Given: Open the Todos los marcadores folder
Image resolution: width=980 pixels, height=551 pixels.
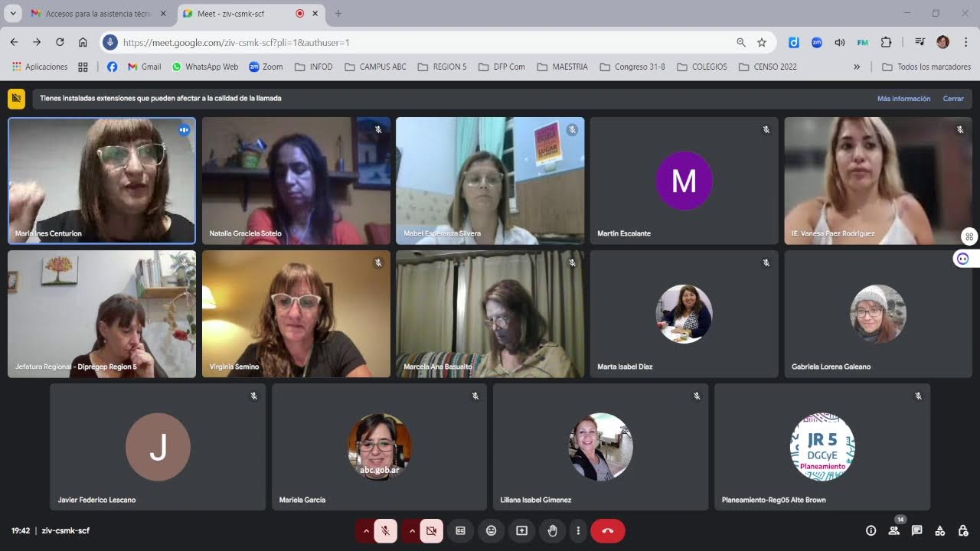Looking at the screenshot, I should 926,67.
